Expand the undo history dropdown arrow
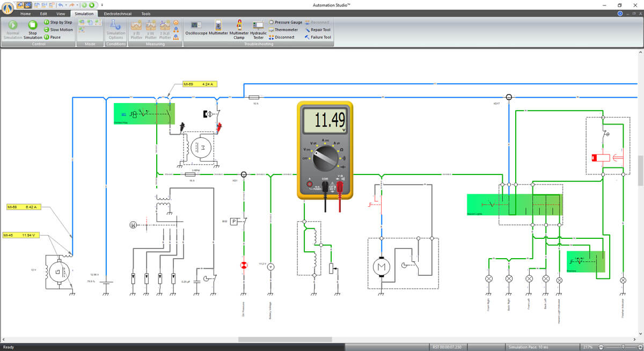 pos(65,5)
